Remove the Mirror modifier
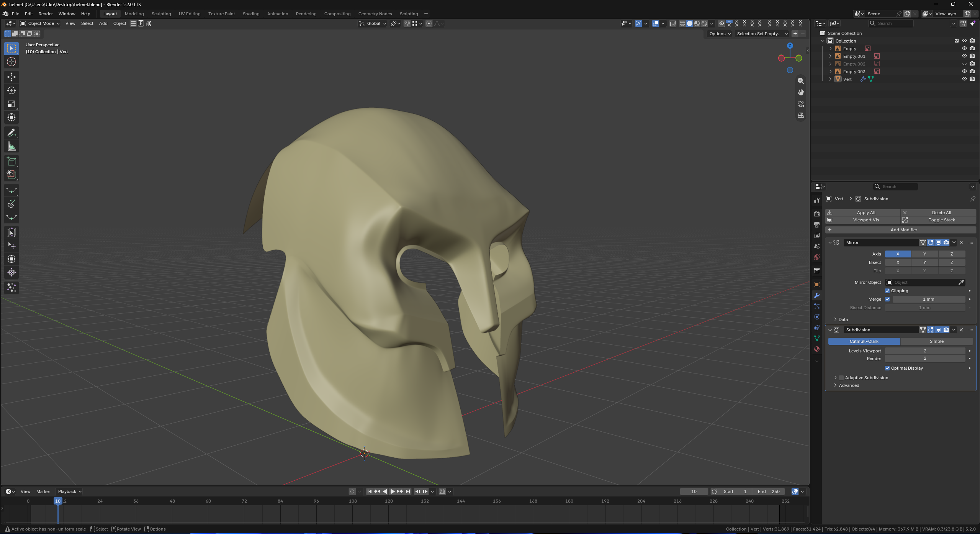980x534 pixels. (961, 242)
